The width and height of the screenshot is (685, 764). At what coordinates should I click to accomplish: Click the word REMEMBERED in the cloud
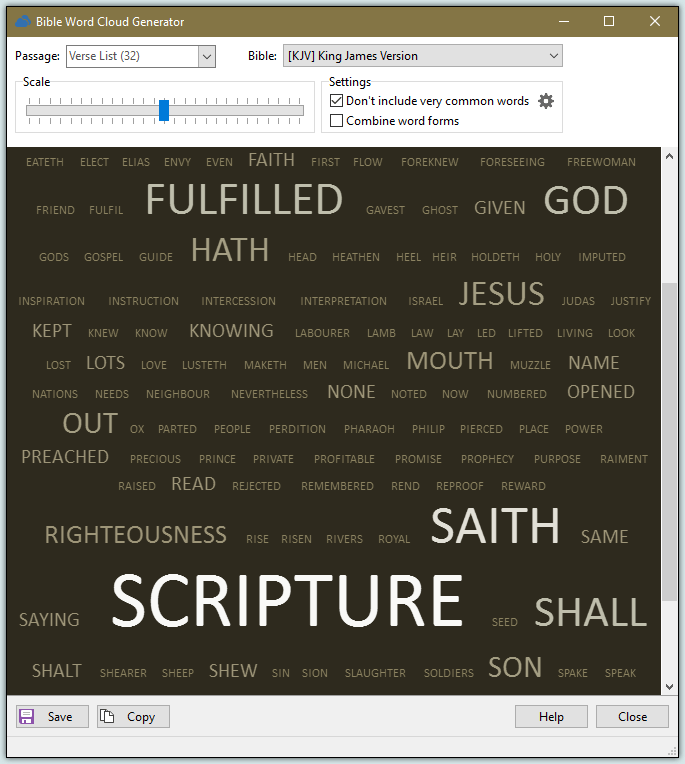point(337,486)
